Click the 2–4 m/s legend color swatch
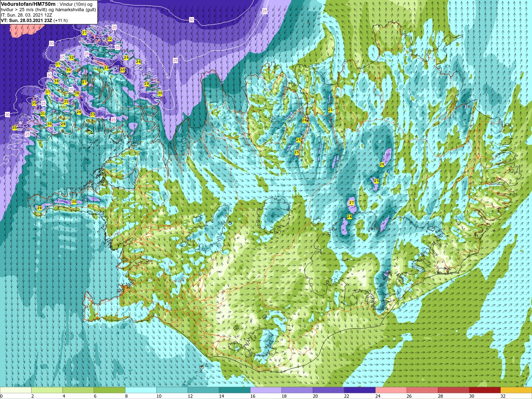The width and height of the screenshot is (532, 399). (x=47, y=390)
